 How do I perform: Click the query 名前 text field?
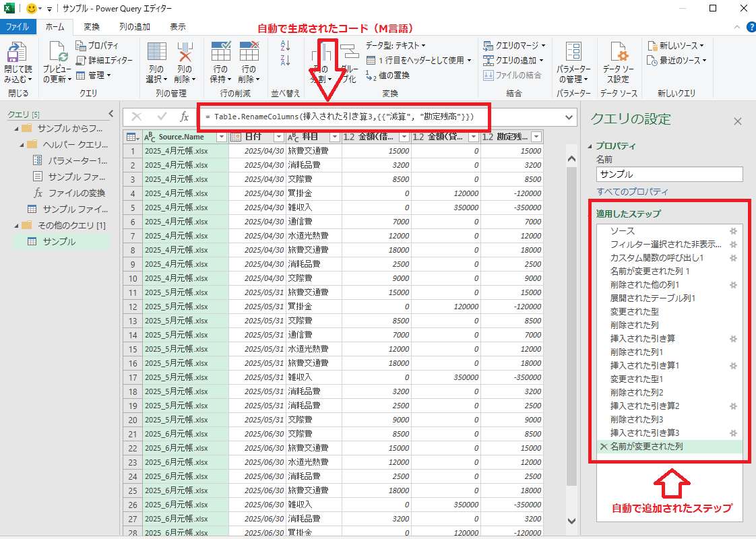click(669, 174)
